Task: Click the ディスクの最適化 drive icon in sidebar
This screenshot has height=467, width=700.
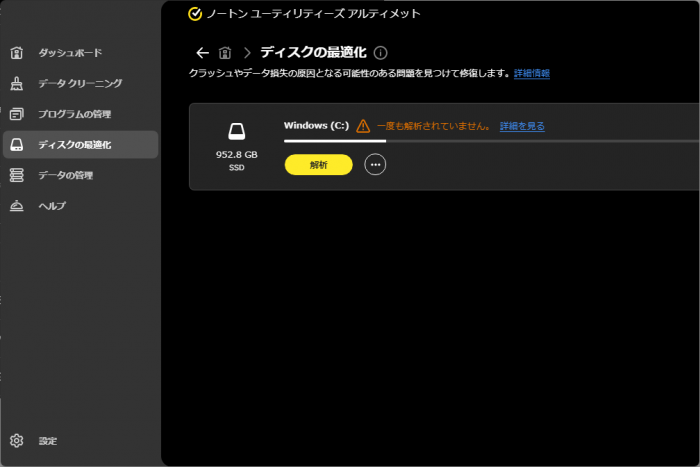Action: click(17, 145)
